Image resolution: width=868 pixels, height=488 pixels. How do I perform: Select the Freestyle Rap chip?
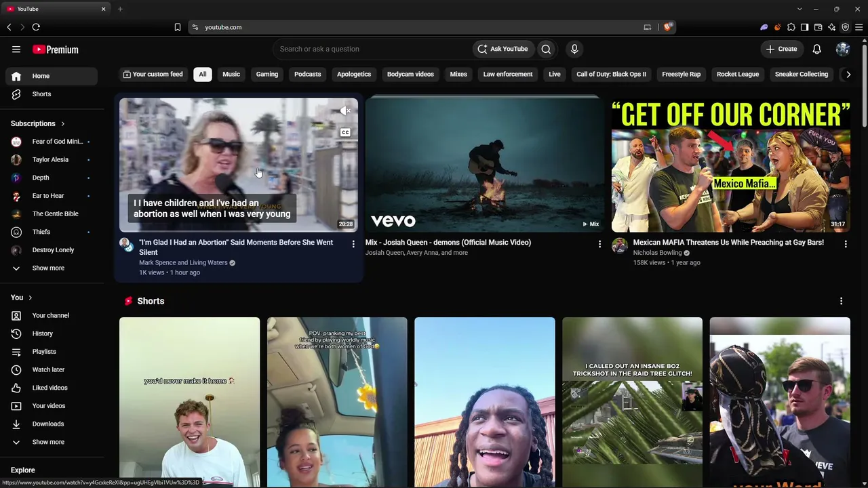682,74
